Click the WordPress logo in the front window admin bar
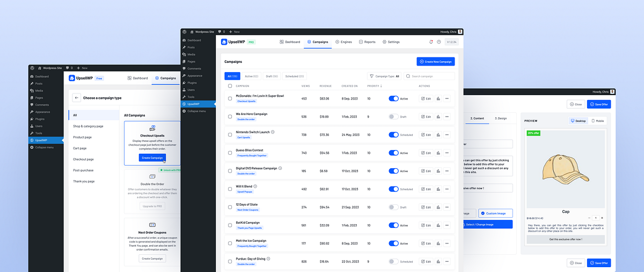The image size is (644, 272). (185, 32)
